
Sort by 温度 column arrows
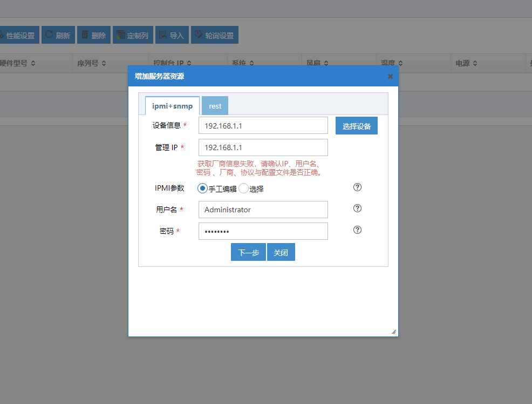click(401, 63)
